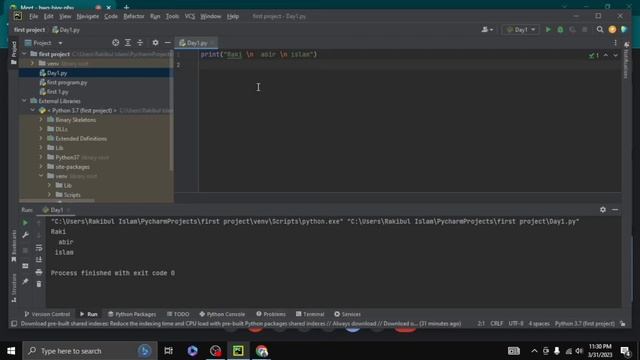This screenshot has height=360, width=640.
Task: Open Day1 run configuration dropdown
Action: tap(521, 30)
